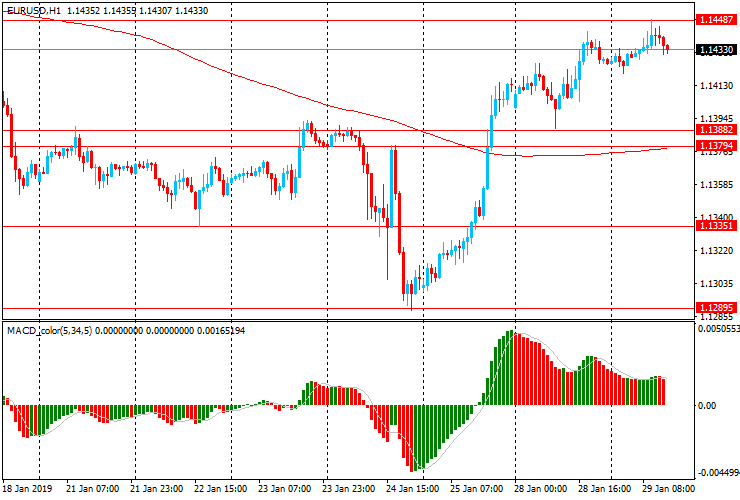Click the 1.12895 support level label
This screenshot has height=500, width=740.
(716, 308)
